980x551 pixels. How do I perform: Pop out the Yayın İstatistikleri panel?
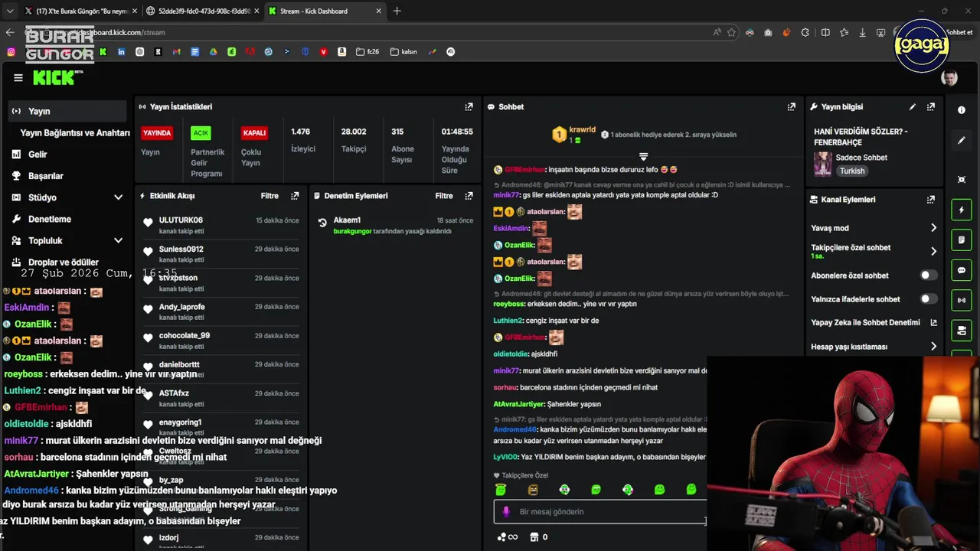[469, 107]
